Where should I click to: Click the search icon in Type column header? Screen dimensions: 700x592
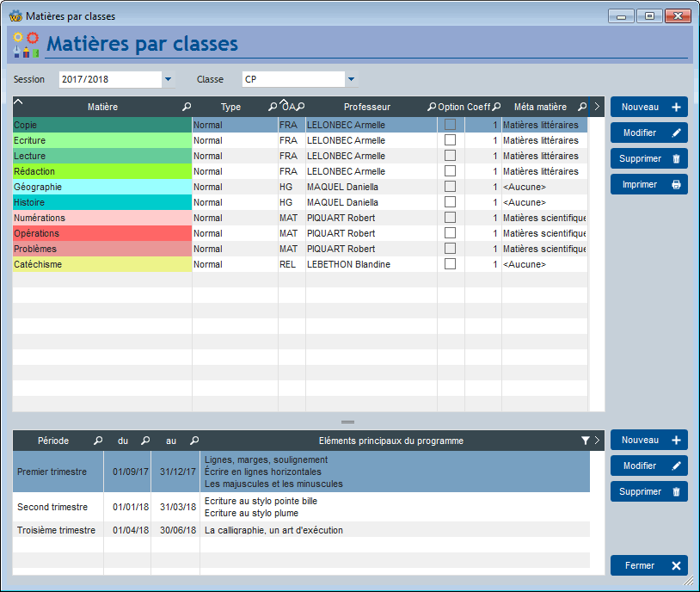coord(273,107)
